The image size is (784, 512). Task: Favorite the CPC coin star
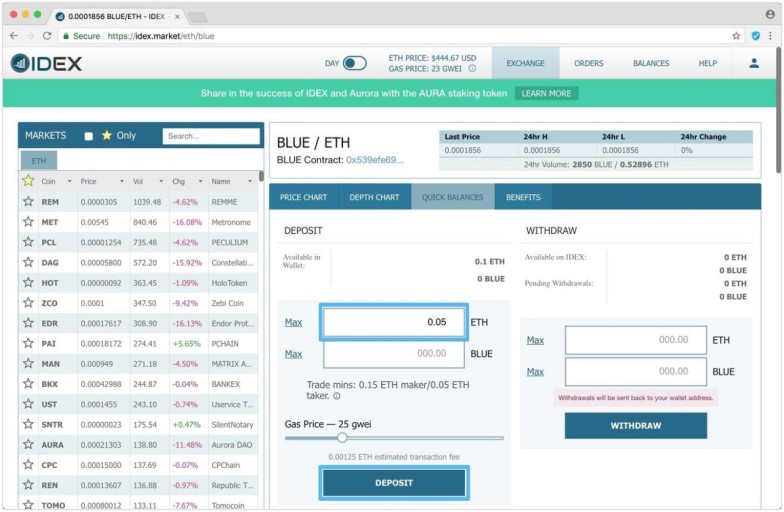click(x=28, y=464)
